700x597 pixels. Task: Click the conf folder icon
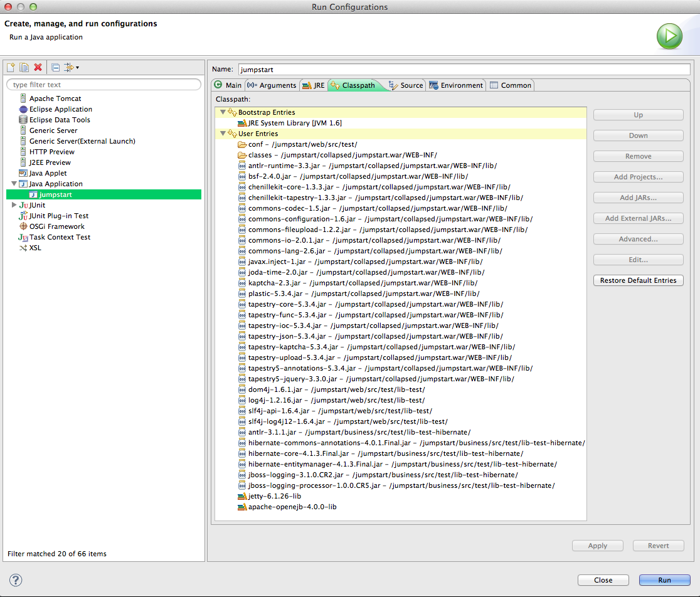point(242,145)
